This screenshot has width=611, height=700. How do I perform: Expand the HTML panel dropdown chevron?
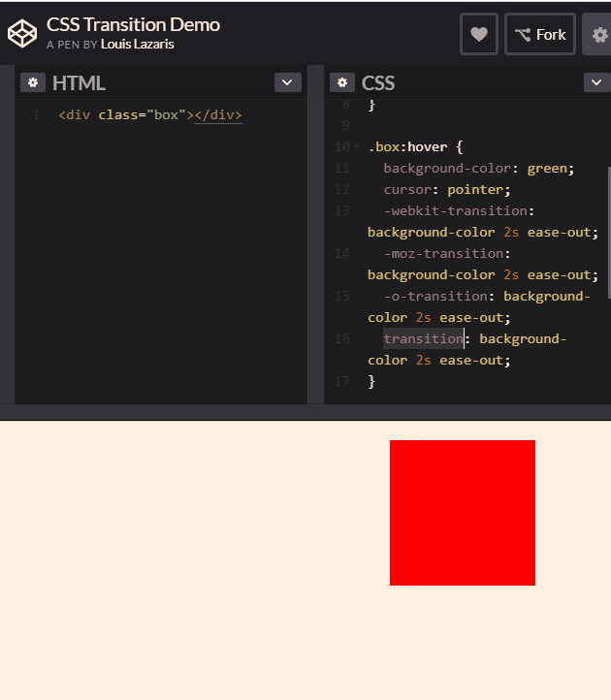coord(287,82)
